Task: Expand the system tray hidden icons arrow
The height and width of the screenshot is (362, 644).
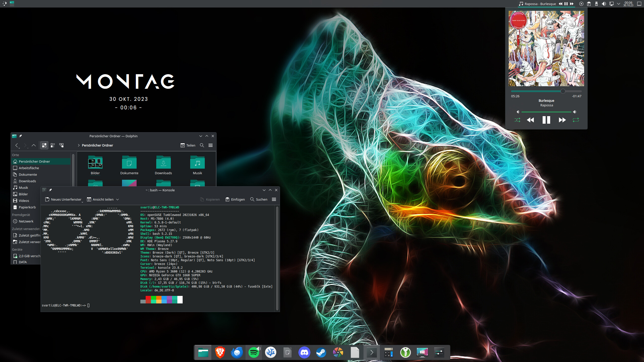Action: point(619,4)
